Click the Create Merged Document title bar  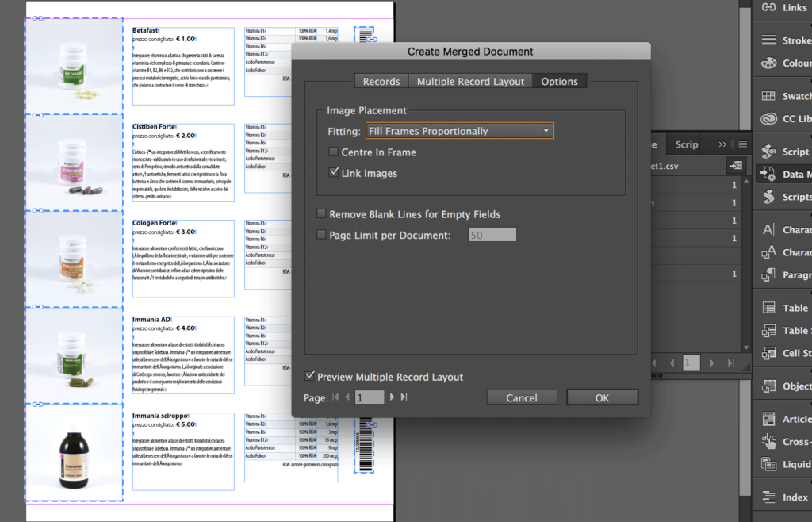[x=470, y=52]
